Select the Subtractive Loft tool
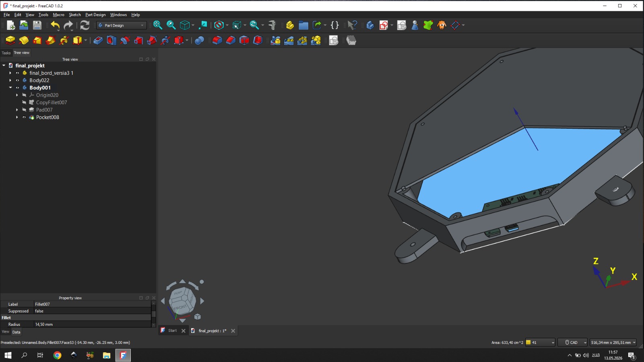The height and width of the screenshot is (362, 644). click(x=138, y=40)
